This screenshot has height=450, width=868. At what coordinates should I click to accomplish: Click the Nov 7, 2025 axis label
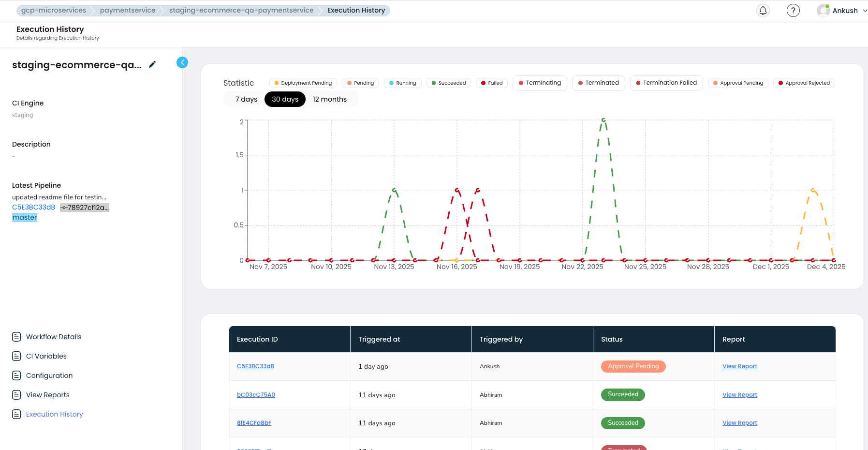[x=268, y=267]
